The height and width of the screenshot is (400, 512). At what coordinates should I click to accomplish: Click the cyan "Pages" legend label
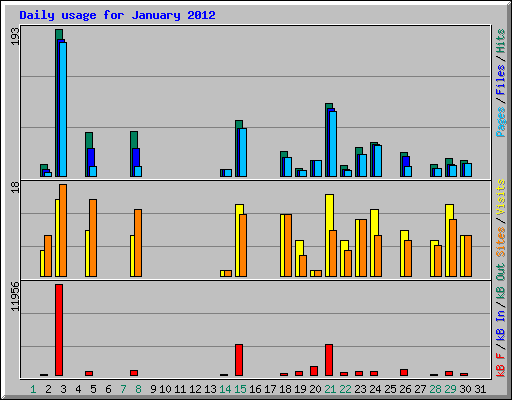click(x=501, y=122)
